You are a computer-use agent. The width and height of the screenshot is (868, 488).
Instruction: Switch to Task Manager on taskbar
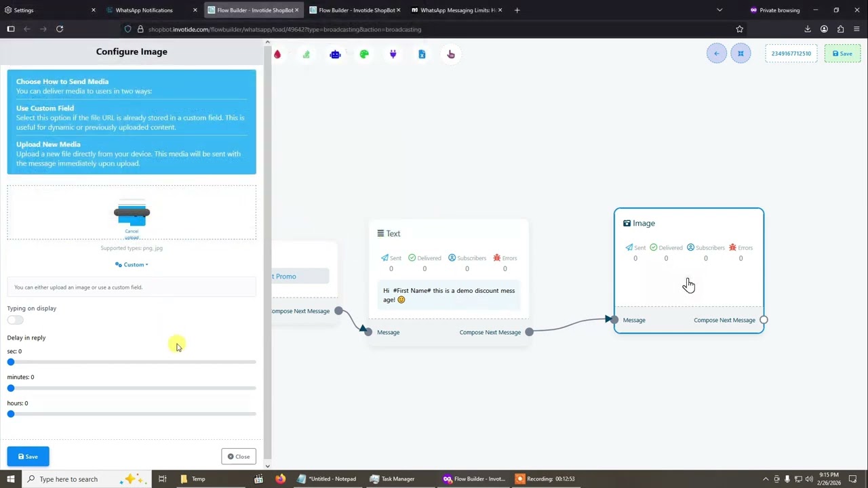pos(393,479)
